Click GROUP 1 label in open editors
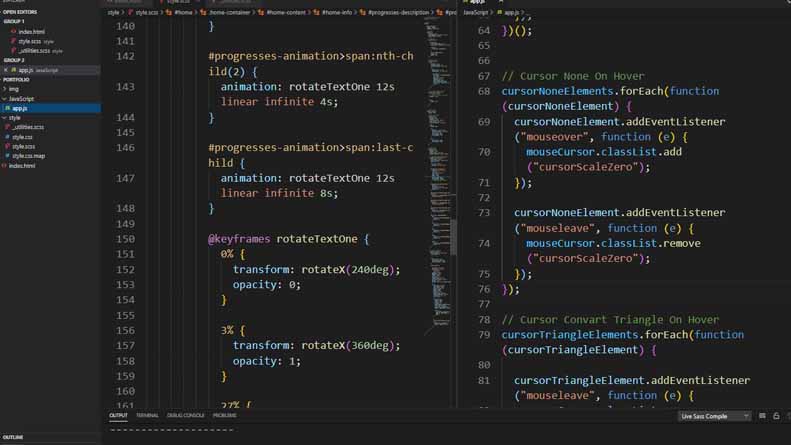Image resolution: width=791 pixels, height=445 pixels. [14, 22]
